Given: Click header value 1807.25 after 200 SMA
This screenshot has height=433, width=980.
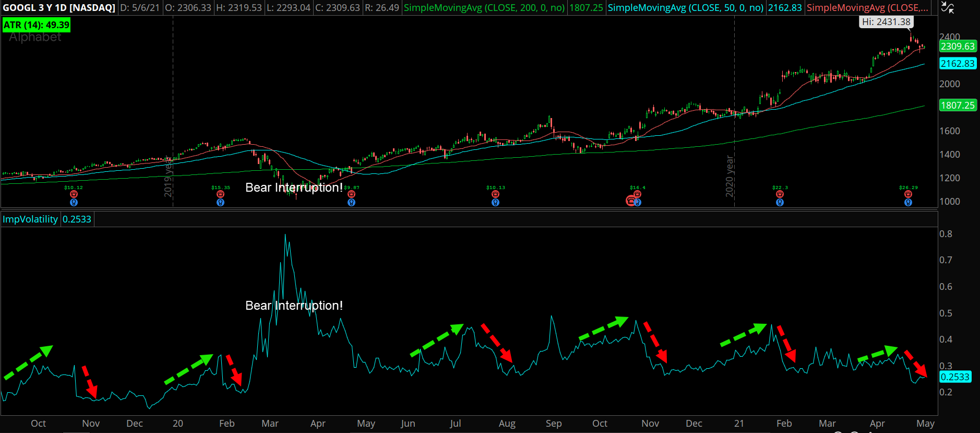Looking at the screenshot, I should click(586, 8).
